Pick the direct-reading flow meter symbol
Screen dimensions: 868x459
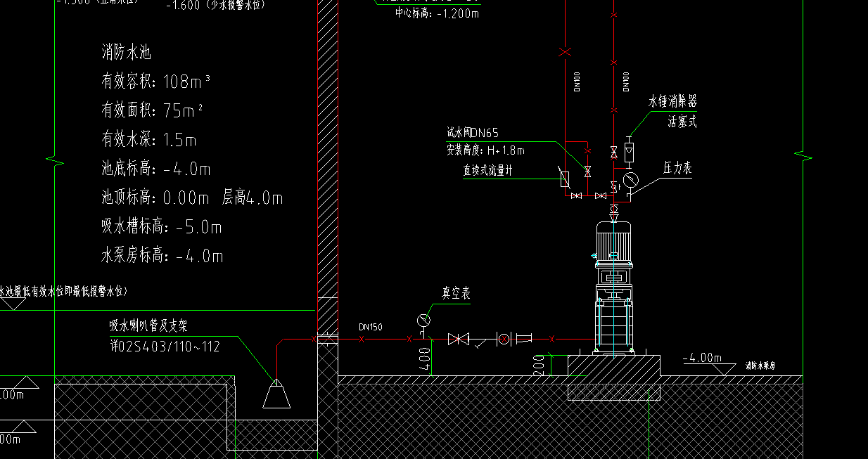pyautogui.click(x=564, y=178)
